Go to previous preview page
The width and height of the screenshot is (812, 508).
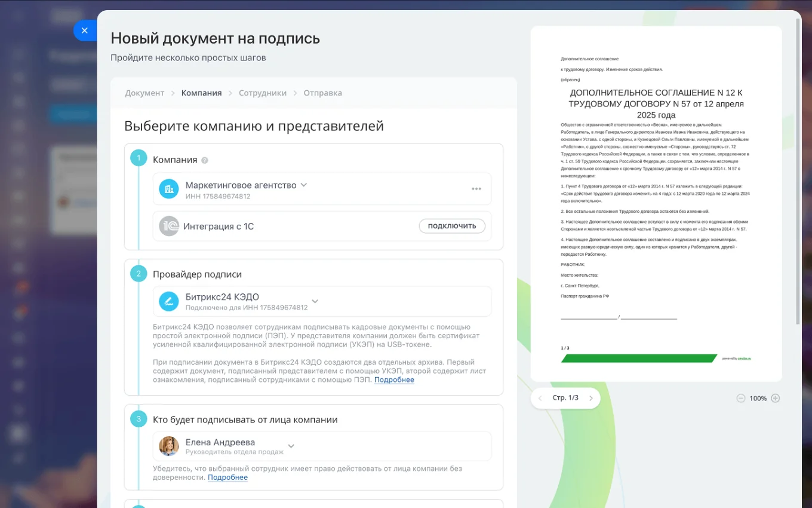[x=540, y=398]
